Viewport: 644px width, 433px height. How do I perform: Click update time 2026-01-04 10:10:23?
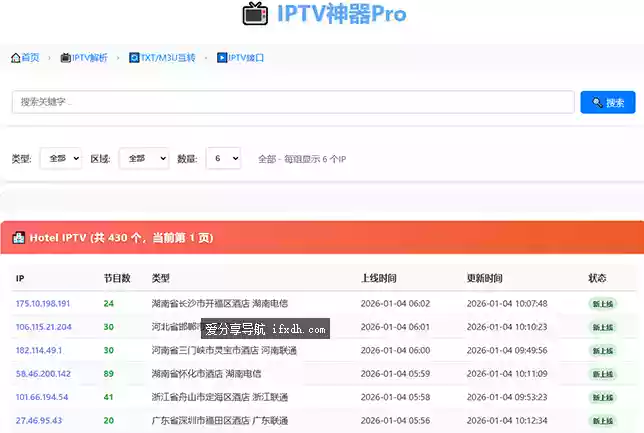(507, 327)
